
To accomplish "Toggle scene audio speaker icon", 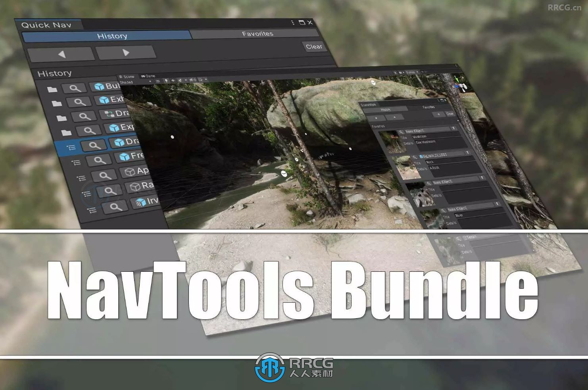I will pyautogui.click(x=173, y=81).
